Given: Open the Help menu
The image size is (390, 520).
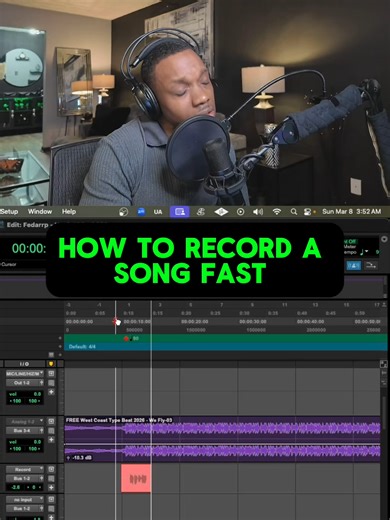Looking at the screenshot, I should coord(69,212).
